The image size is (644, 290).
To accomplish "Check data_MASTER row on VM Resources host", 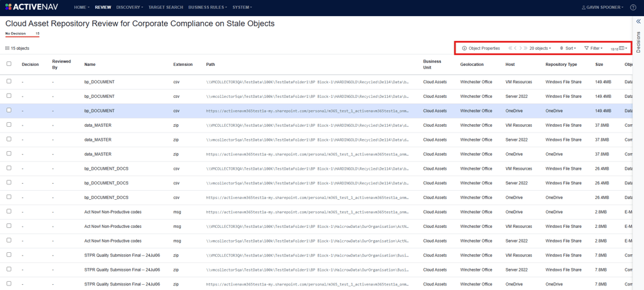I will [9, 125].
